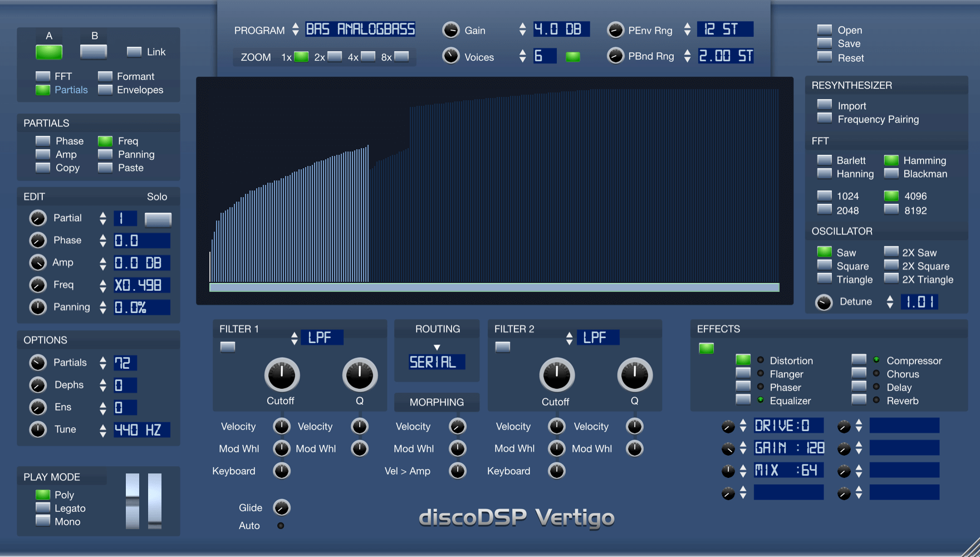Image resolution: width=980 pixels, height=557 pixels.
Task: Set zoom to 4x
Action: [368, 56]
